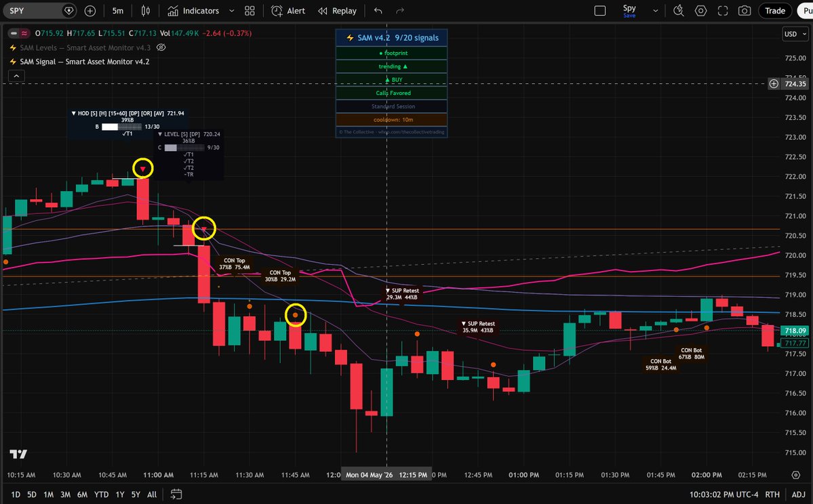Click the 717.77 price label on axis
This screenshot has width=813, height=504.
coord(795,343)
